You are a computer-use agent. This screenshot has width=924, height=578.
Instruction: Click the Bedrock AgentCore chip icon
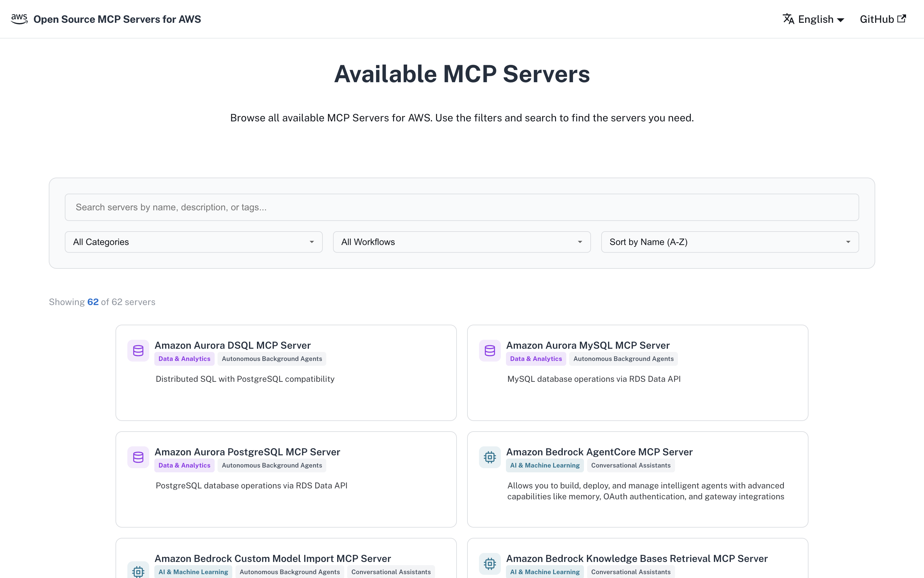(490, 457)
